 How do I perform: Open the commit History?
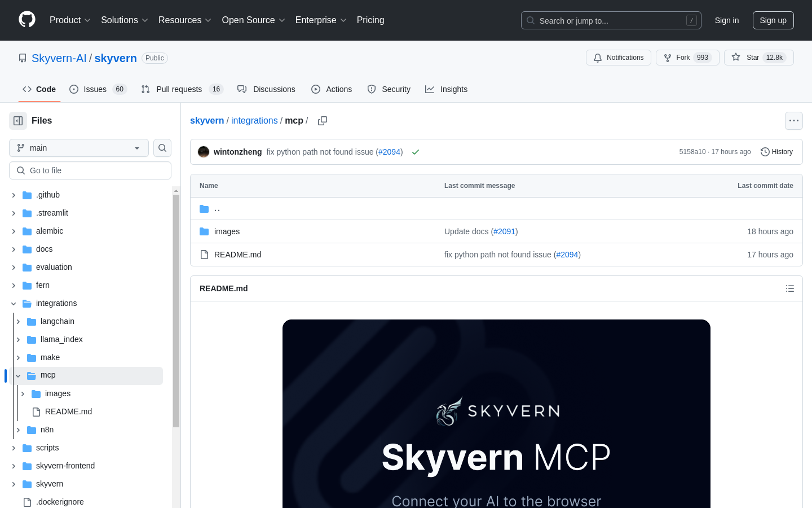[776, 152]
